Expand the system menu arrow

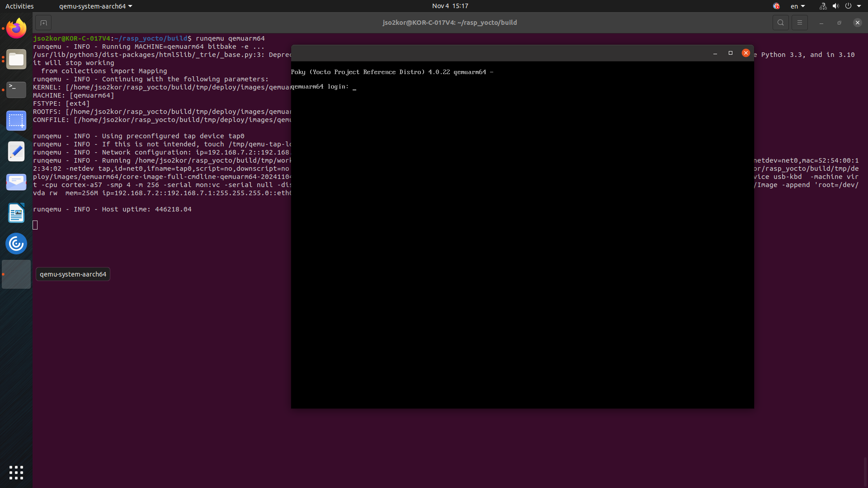tap(859, 6)
